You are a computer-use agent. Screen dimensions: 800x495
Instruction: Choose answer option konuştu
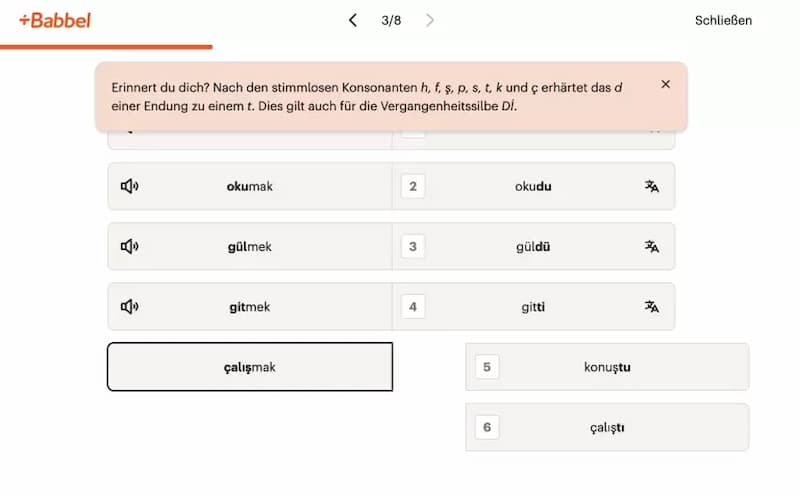[x=607, y=367]
